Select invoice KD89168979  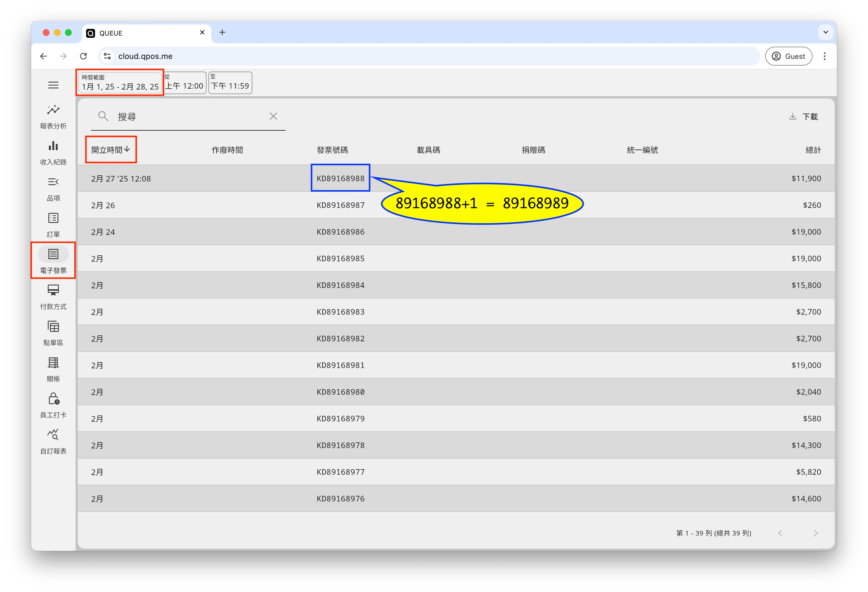point(341,418)
